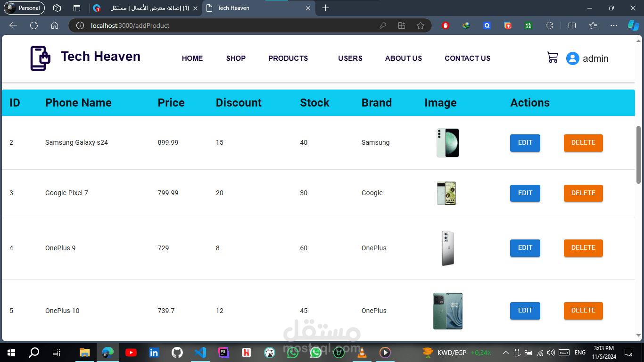
Task: Edit the Samsung Galaxy s24 product
Action: (x=525, y=143)
